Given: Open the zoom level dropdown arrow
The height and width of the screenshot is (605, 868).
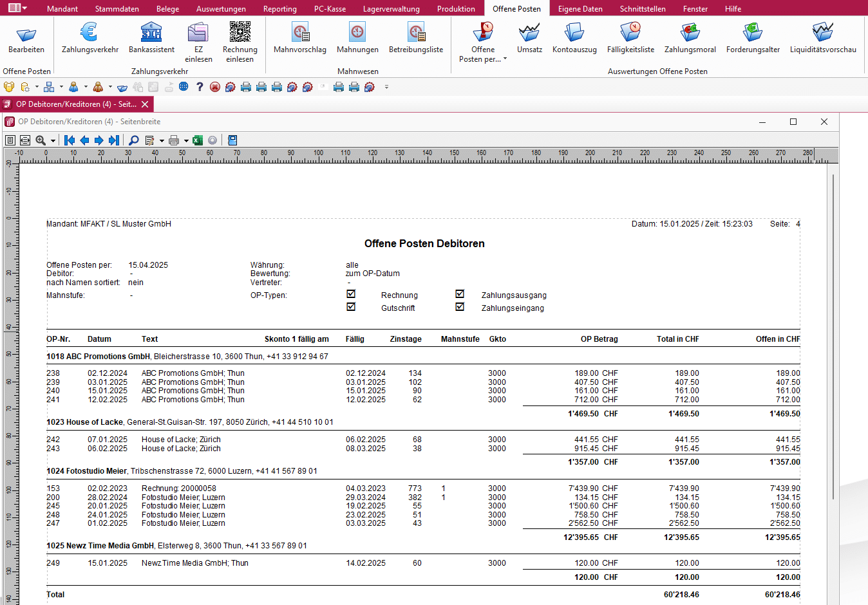Looking at the screenshot, I should [x=53, y=141].
